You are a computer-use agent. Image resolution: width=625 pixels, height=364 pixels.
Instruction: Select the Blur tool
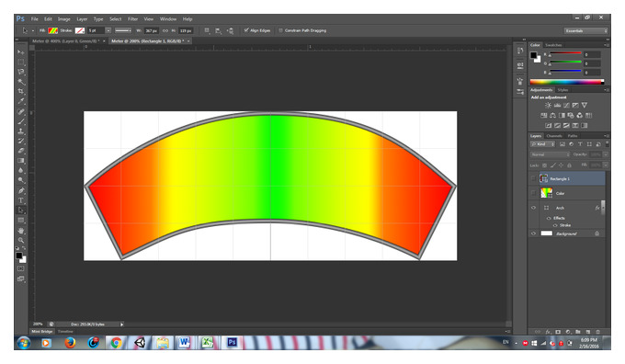point(21,170)
